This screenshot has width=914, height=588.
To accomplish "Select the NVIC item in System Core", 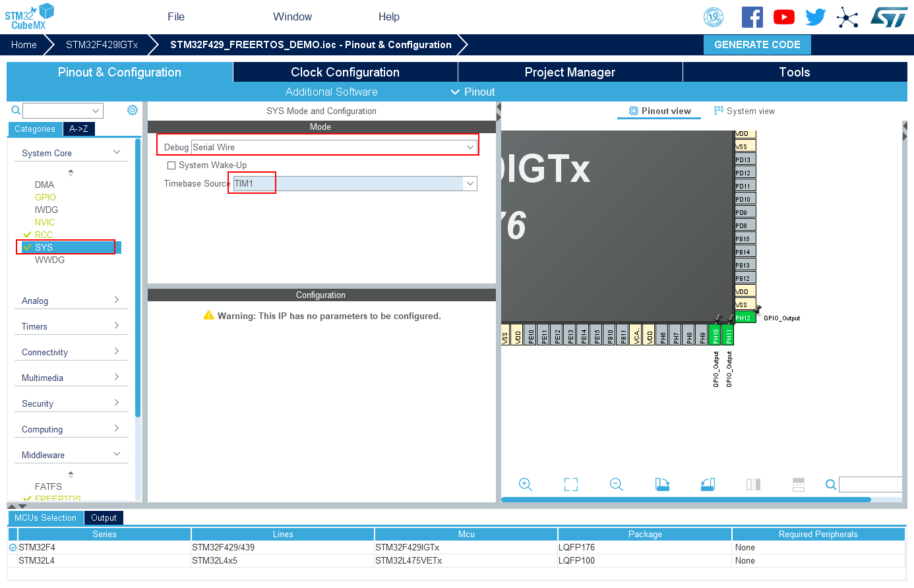I will pyautogui.click(x=45, y=222).
